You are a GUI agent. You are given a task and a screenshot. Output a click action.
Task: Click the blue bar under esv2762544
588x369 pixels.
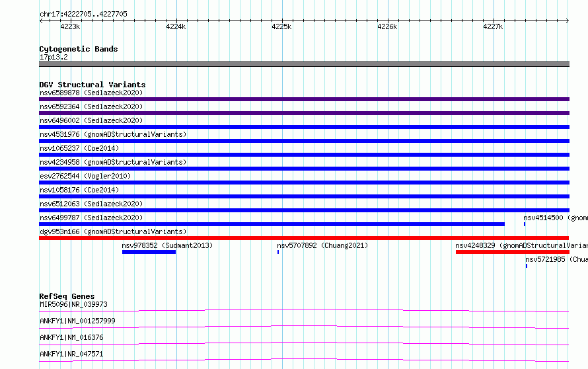[304, 183]
